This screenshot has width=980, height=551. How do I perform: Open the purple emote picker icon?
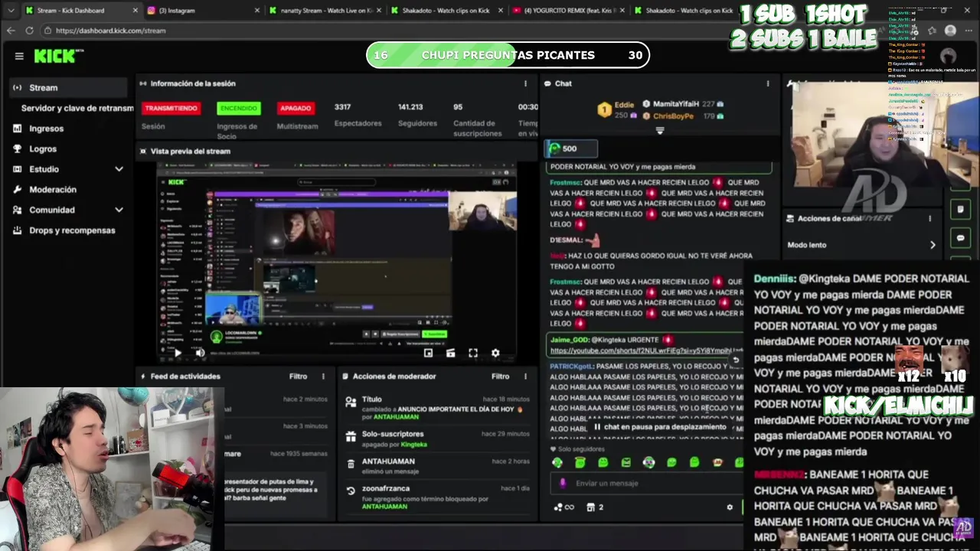[563, 483]
